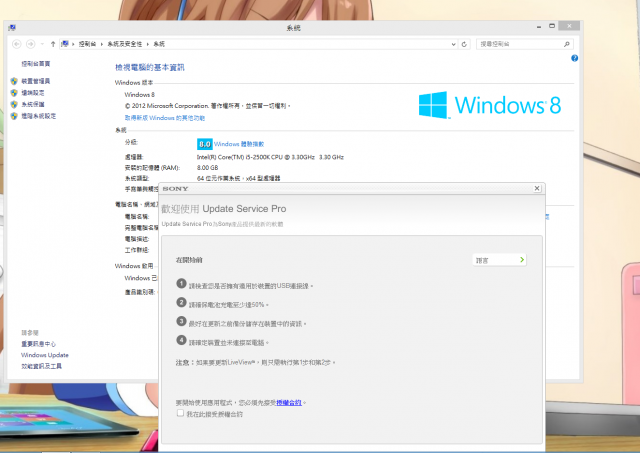Open help with the blue question mark

574,58
